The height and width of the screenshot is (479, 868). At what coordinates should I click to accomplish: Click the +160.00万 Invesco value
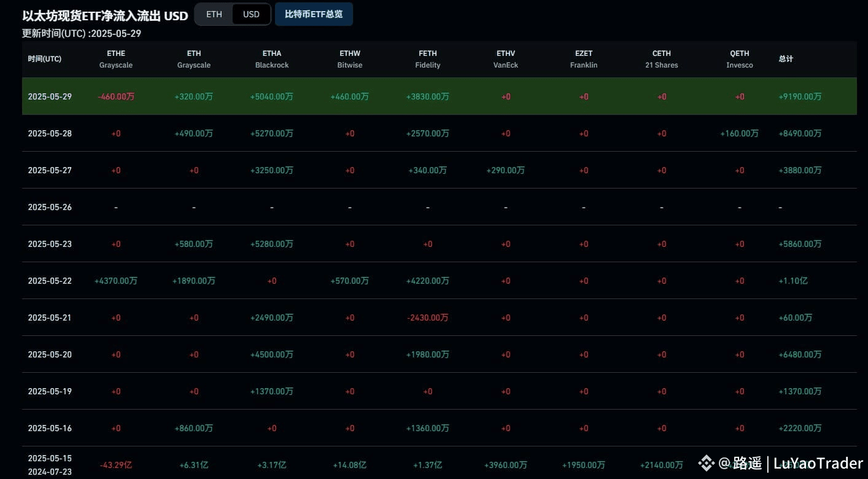tap(740, 133)
